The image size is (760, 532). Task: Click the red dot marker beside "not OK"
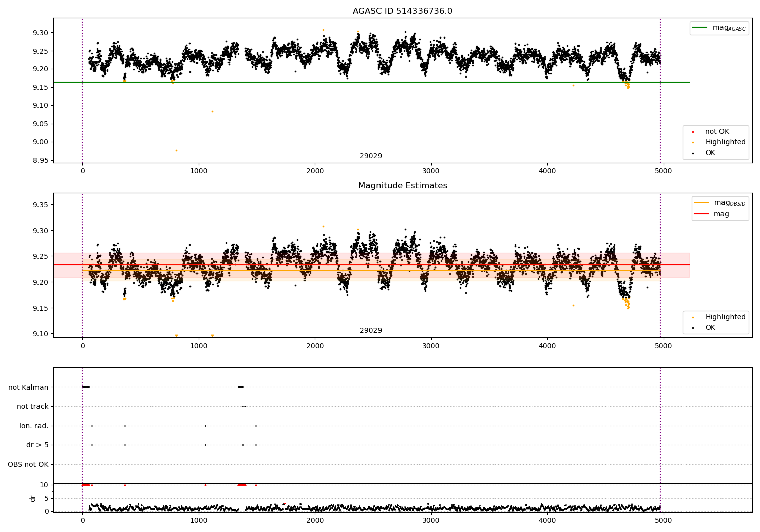[693, 132]
